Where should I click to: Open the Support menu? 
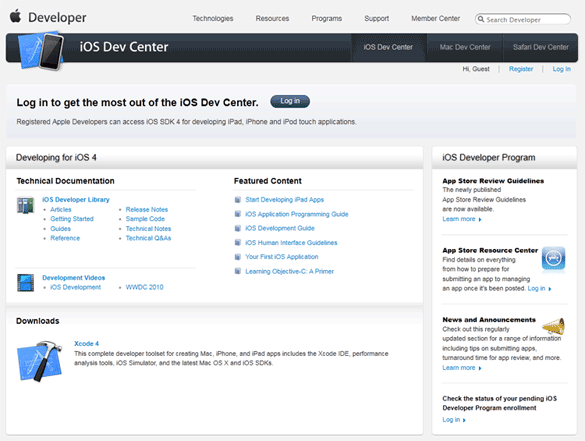[376, 18]
